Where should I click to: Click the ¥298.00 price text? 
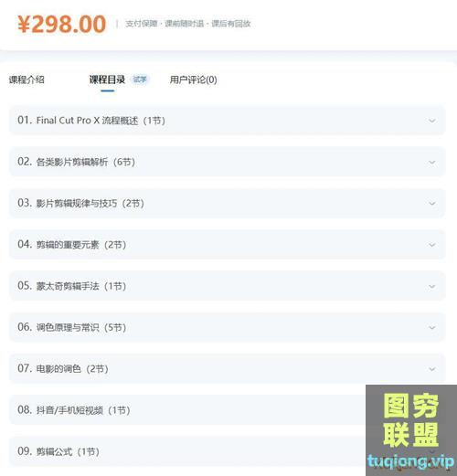click(x=62, y=24)
